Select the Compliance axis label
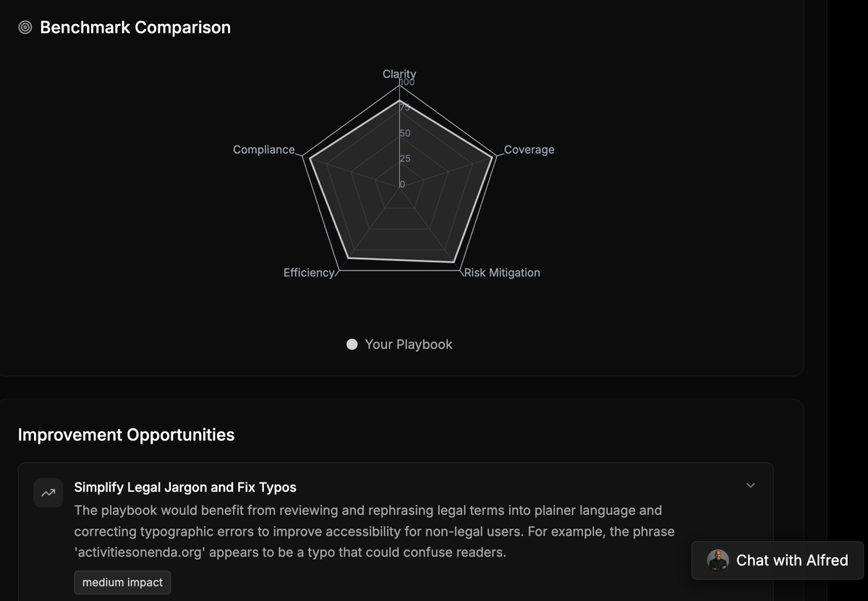This screenshot has height=601, width=868. click(x=264, y=150)
